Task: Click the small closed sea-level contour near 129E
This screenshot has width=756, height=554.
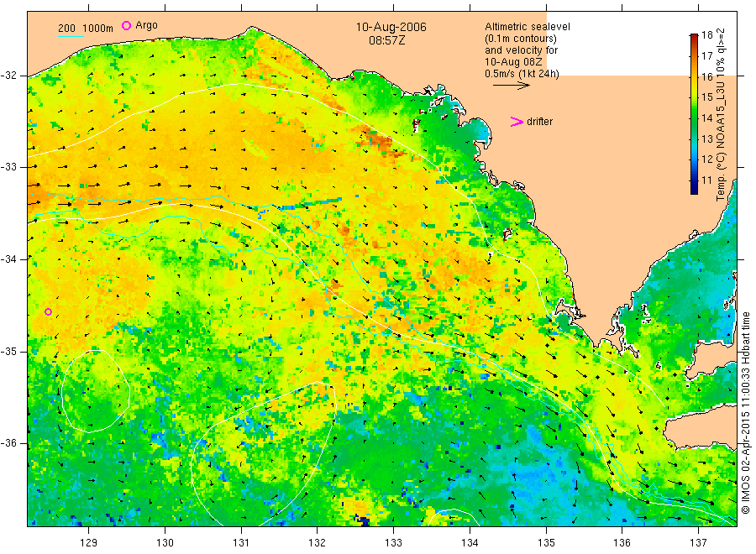Action: pos(96,391)
